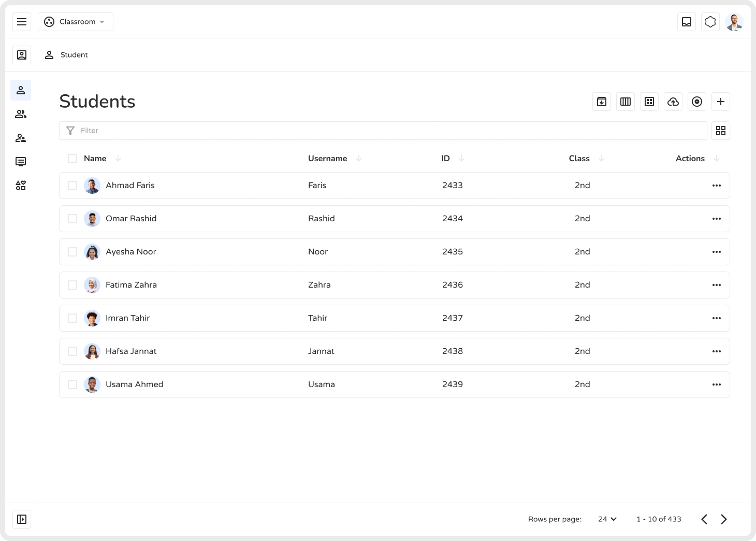Tick the checkbox for Fatima Zahra's row

click(x=72, y=284)
